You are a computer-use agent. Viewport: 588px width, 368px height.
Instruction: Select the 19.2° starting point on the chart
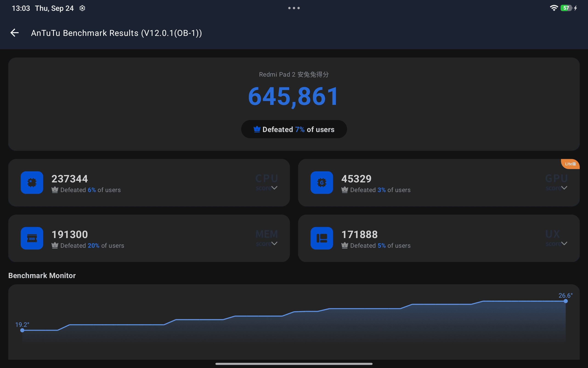click(22, 330)
